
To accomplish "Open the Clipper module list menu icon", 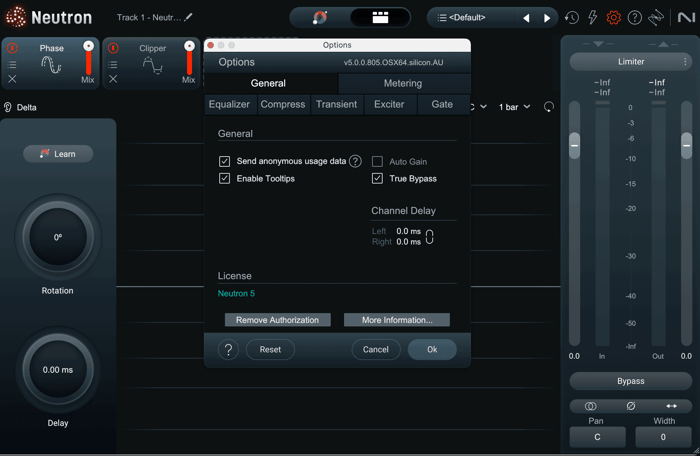I will 113,65.
